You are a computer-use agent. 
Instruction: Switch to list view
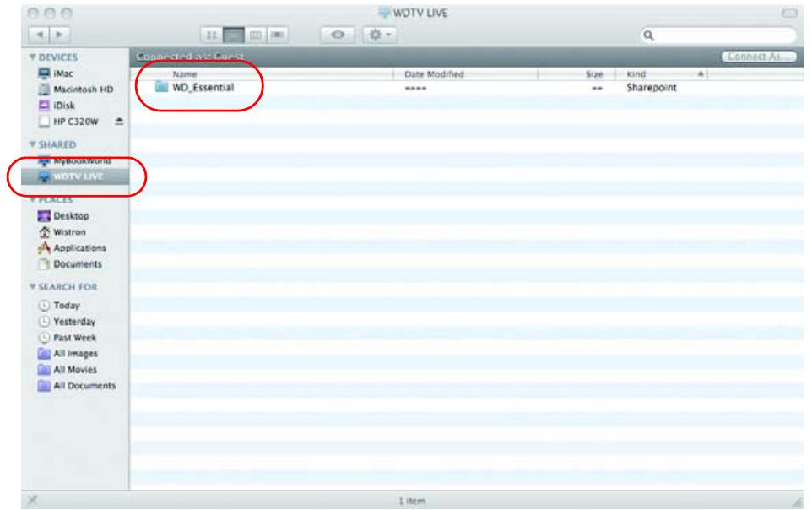234,35
